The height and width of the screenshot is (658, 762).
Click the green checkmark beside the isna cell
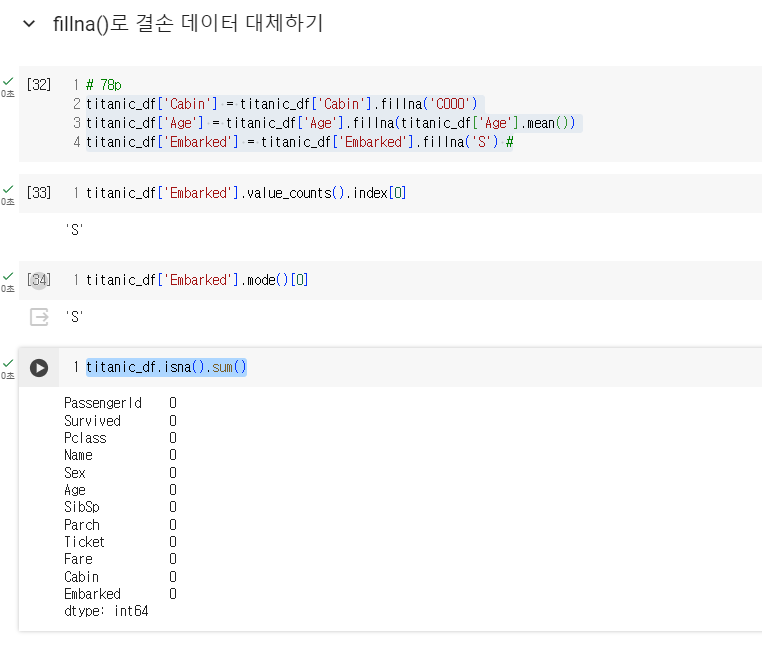pos(8,363)
